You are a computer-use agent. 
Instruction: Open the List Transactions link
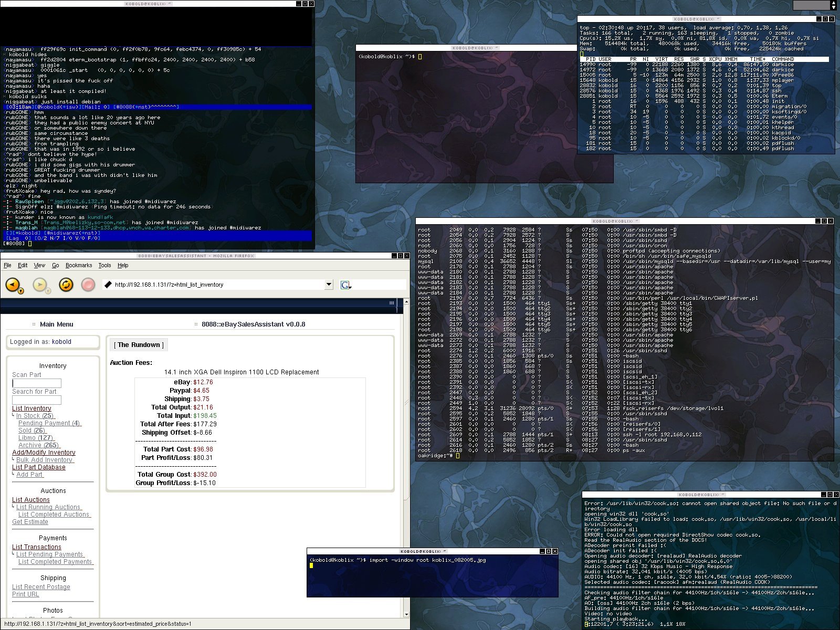coord(37,547)
